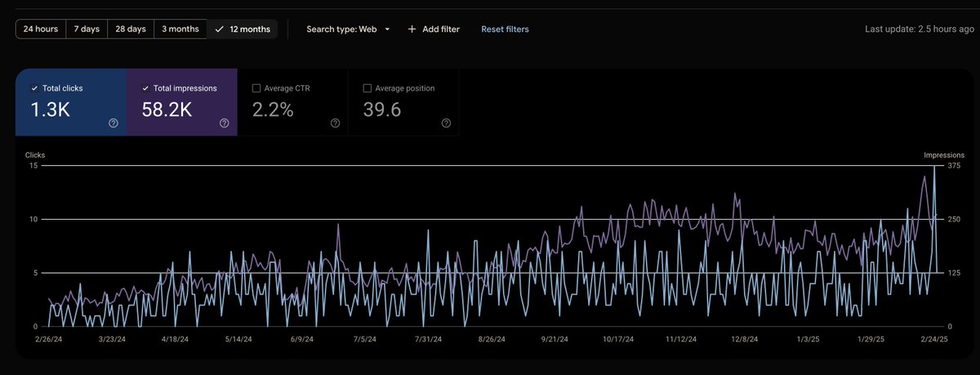The image size is (980, 375).
Task: Click the 8/26/24 date axis label
Action: point(492,339)
